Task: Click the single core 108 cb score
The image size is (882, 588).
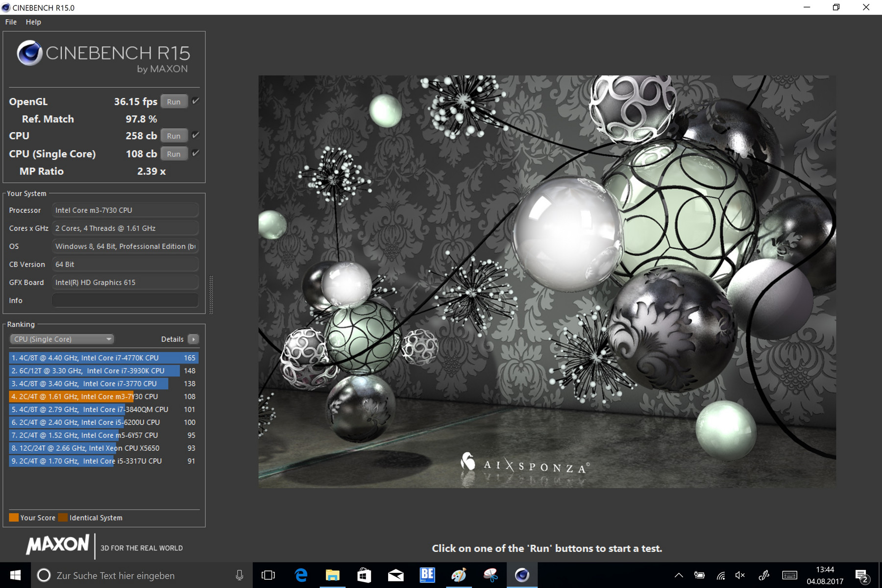Action: click(141, 154)
